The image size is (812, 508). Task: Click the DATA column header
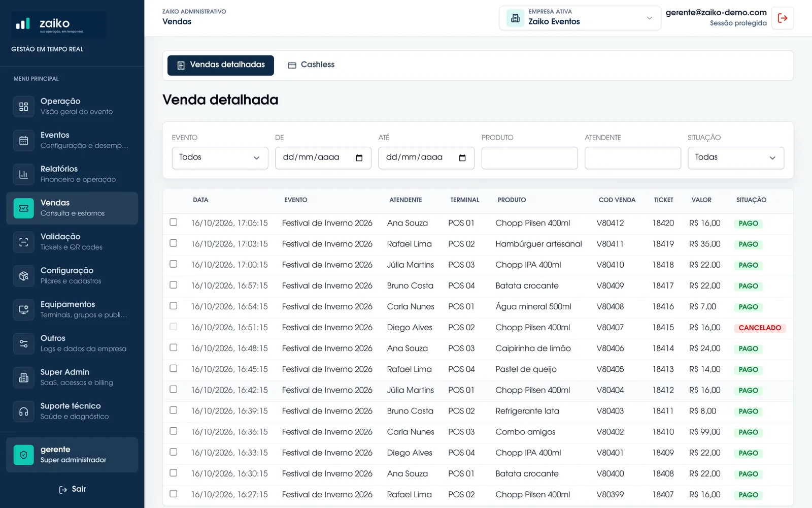click(x=200, y=200)
